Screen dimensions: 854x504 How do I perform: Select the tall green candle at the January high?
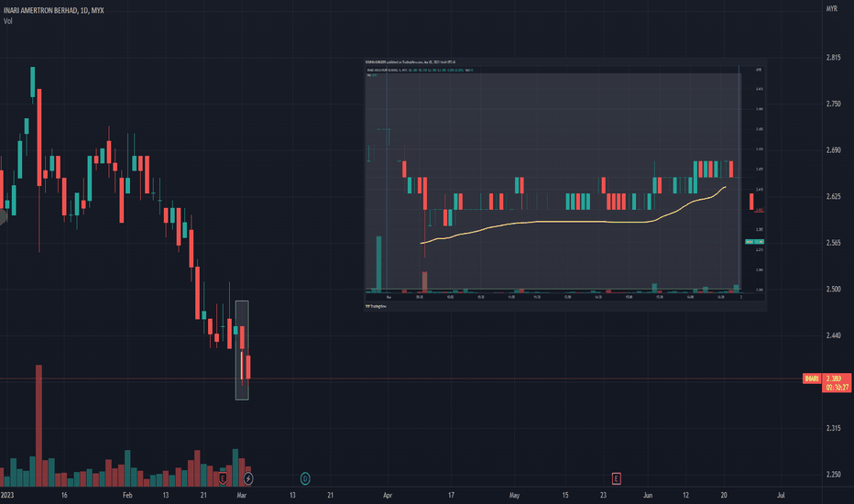(x=33, y=82)
